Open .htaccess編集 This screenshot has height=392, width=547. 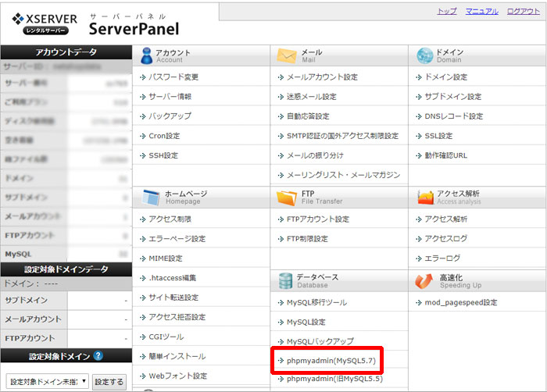click(173, 278)
